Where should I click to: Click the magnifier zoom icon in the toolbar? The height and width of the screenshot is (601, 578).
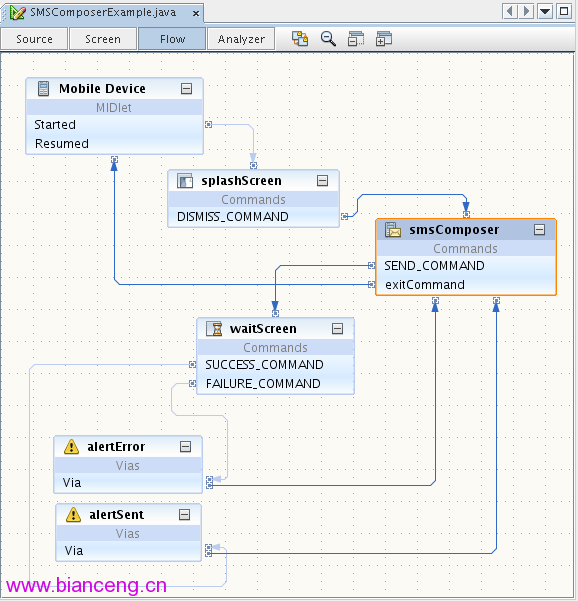pyautogui.click(x=328, y=39)
